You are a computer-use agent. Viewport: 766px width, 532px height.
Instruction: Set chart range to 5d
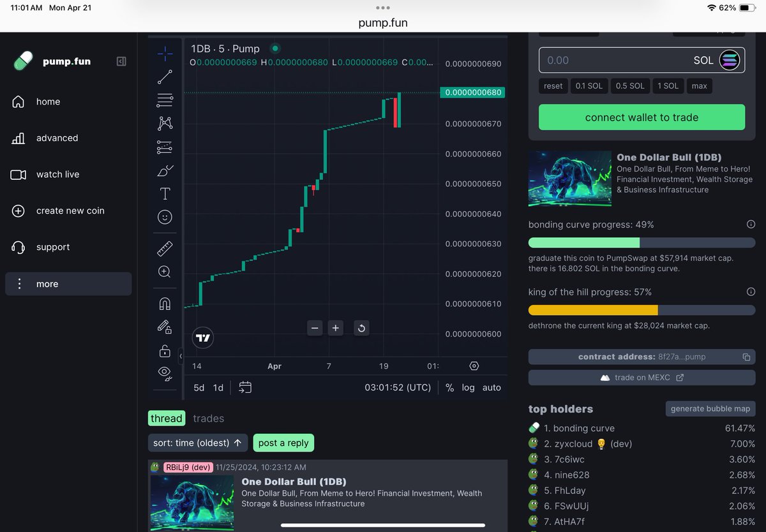199,387
